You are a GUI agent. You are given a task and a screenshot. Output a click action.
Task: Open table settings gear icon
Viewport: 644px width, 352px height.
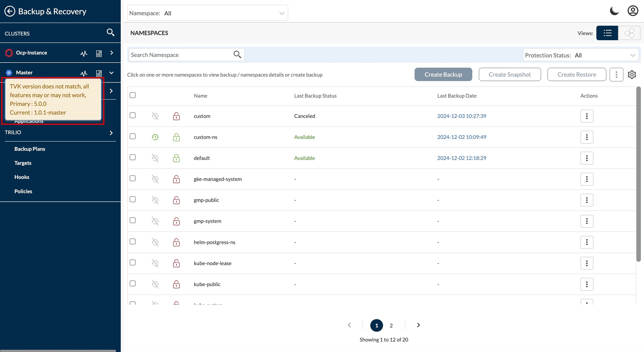tap(632, 75)
